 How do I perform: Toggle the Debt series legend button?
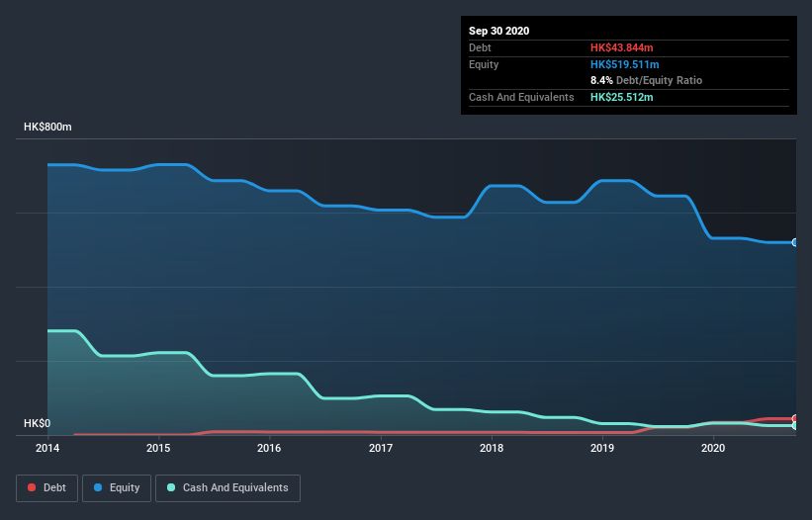tap(45, 487)
